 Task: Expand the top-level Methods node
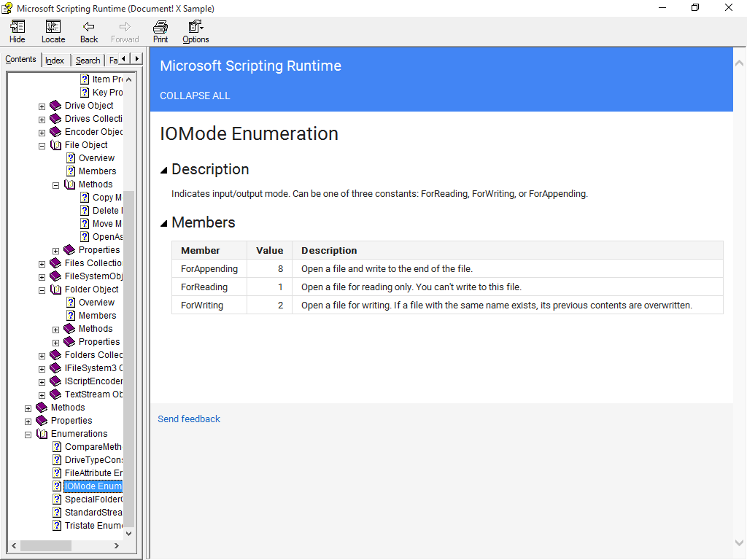click(28, 408)
